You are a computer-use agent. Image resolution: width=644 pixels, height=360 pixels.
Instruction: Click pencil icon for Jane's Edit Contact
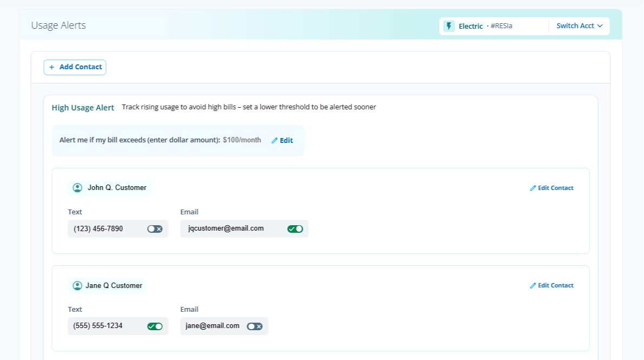click(x=533, y=285)
